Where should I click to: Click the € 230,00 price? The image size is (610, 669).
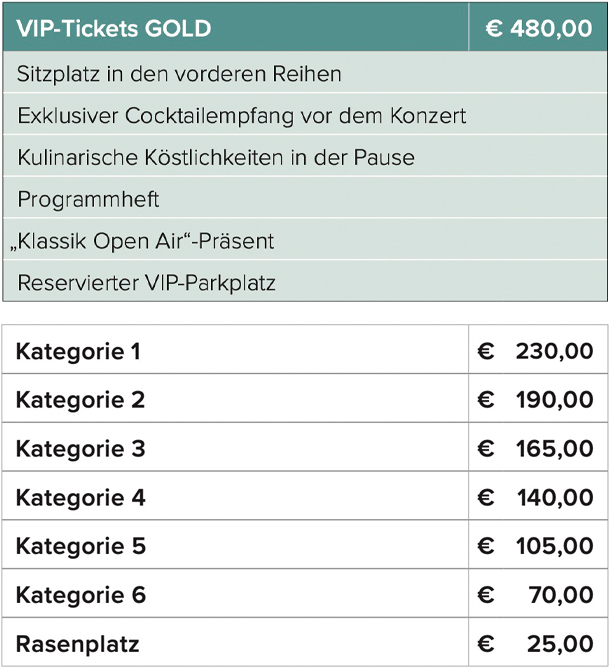(x=535, y=351)
